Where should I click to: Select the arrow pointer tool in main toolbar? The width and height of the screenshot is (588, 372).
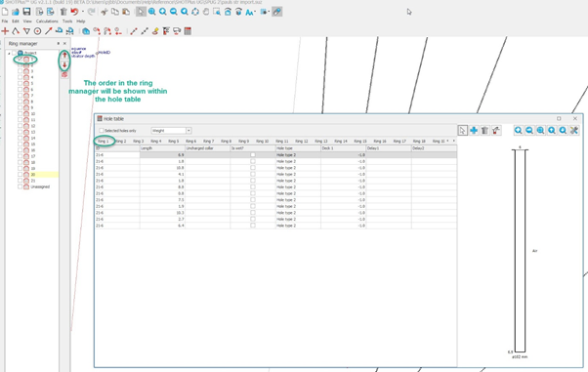(x=141, y=12)
